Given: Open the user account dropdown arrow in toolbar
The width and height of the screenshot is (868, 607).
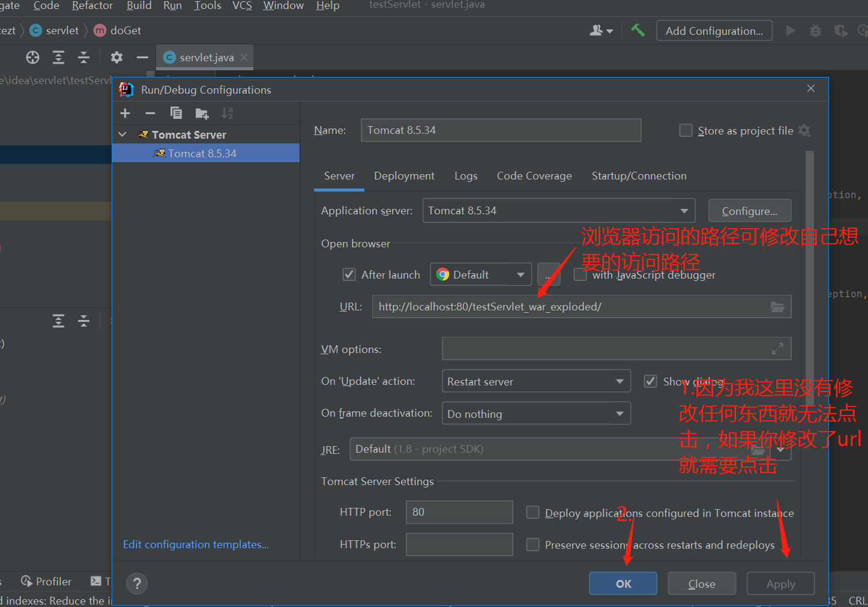Looking at the screenshot, I should (610, 31).
